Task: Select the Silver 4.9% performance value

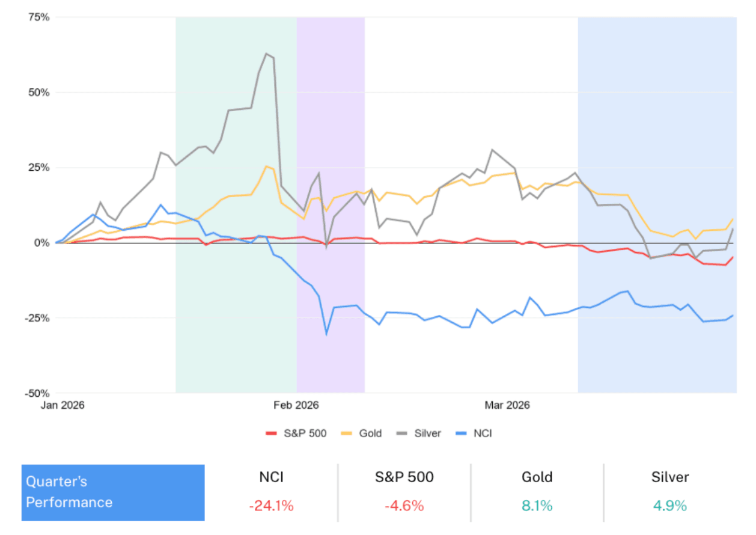Action: point(671,506)
